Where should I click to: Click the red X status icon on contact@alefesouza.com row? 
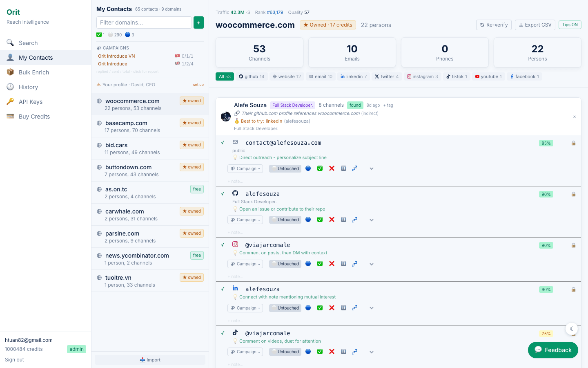(x=332, y=168)
